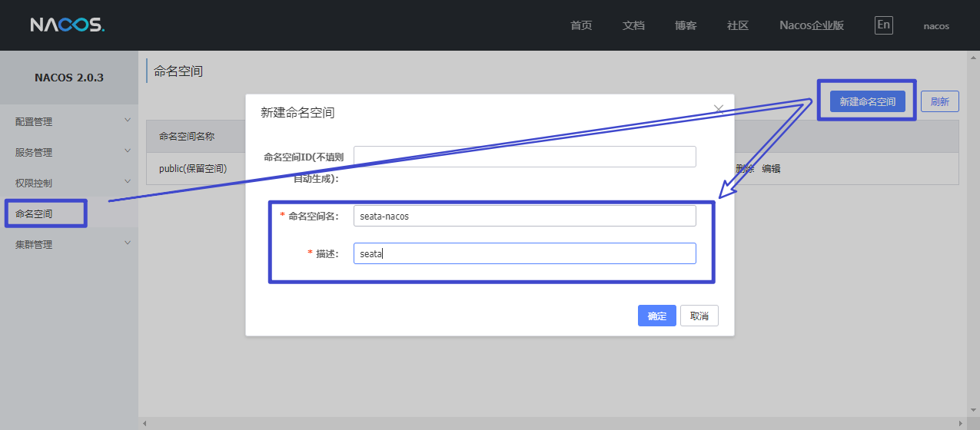
Task: Select 命名空间 in the sidebar
Action: coord(35,213)
